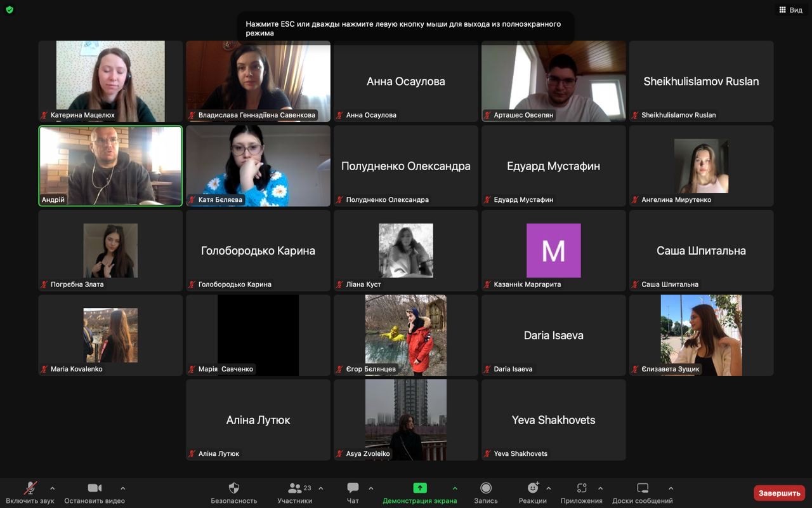Expand screen share options green chevron
This screenshot has height=508, width=812.
click(x=454, y=488)
